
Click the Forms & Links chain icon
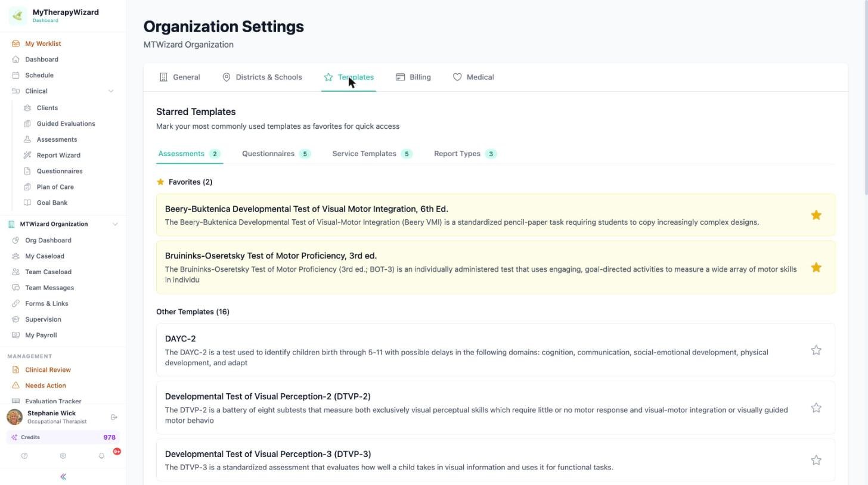coord(15,304)
